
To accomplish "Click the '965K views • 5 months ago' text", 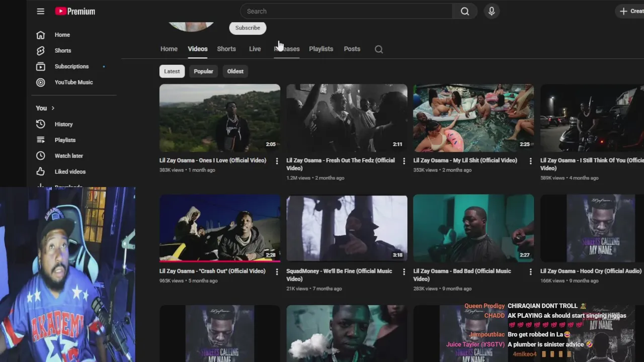I will point(189,281).
